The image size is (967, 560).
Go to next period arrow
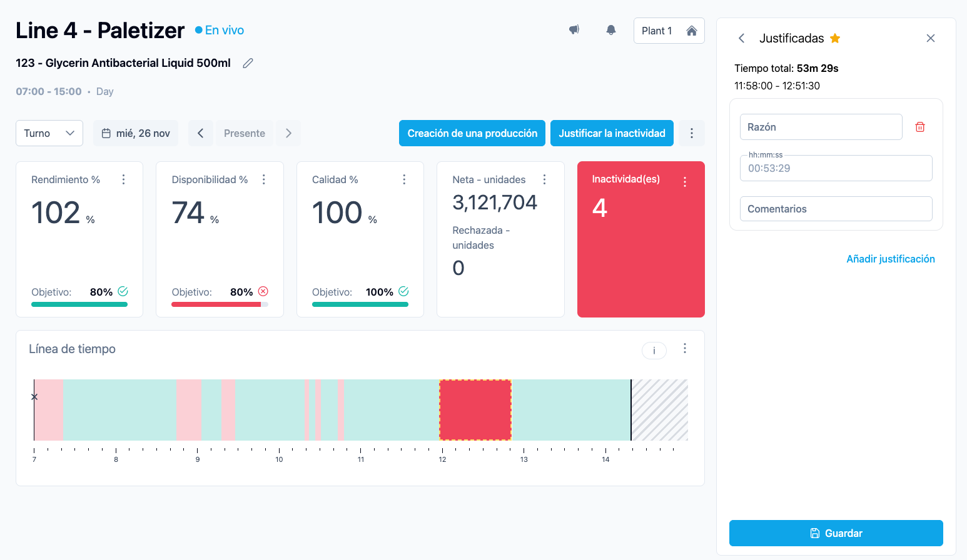tap(288, 133)
